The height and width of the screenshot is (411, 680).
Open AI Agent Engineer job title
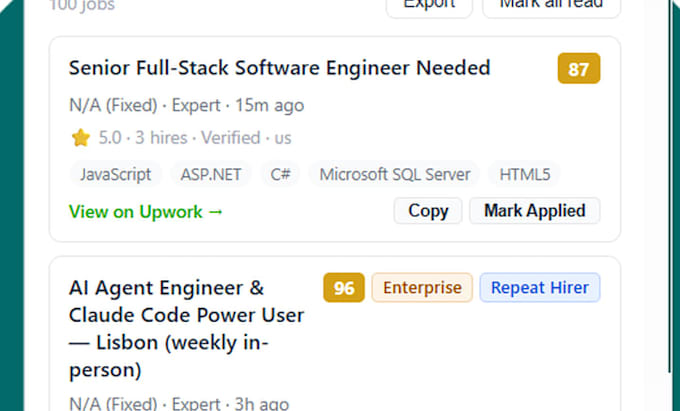(x=186, y=329)
